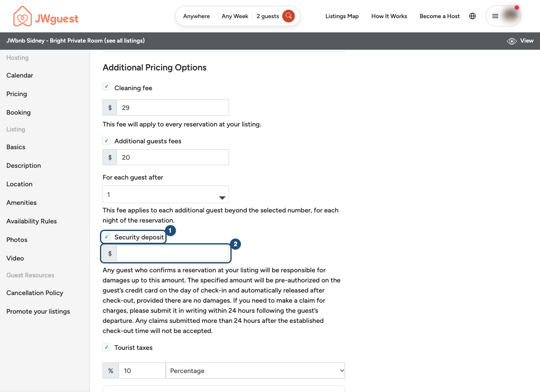The width and height of the screenshot is (540, 392).
Task: Open the Video section
Action: pos(15,258)
